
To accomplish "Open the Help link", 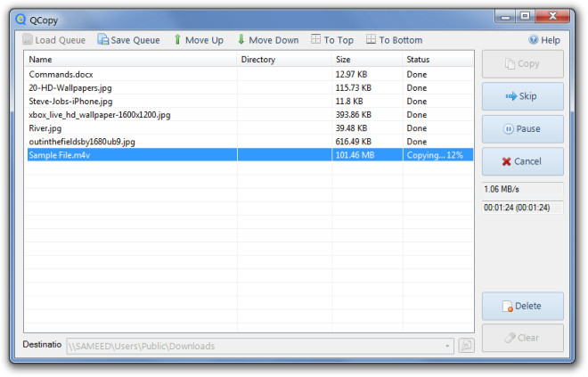I will click(x=544, y=40).
